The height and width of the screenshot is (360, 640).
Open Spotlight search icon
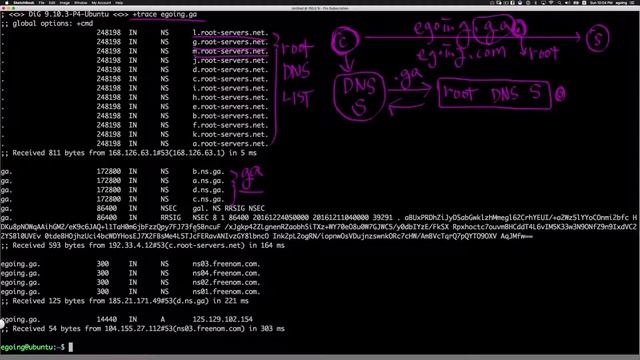click(559, 2)
